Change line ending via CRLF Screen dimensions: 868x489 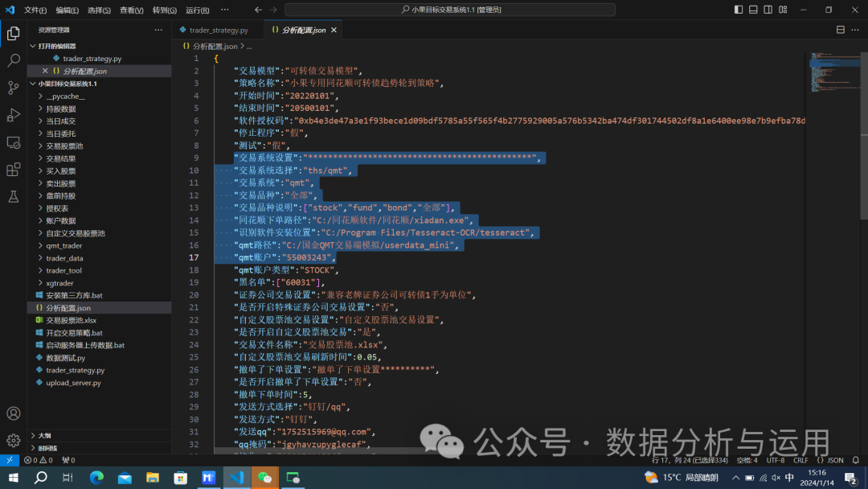point(800,460)
